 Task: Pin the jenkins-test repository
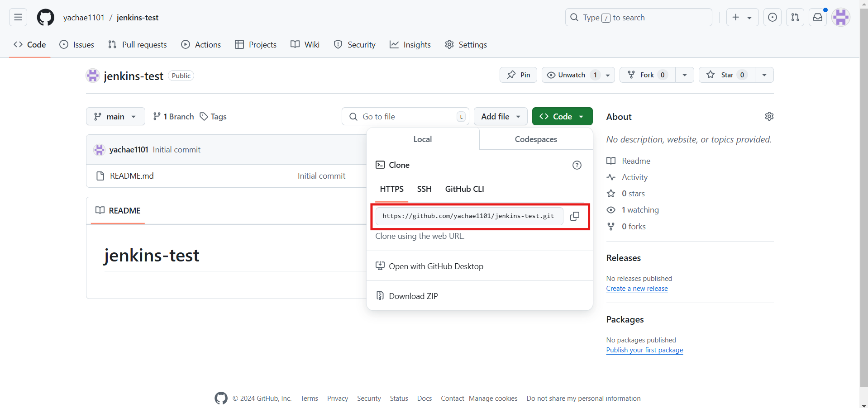(518, 75)
